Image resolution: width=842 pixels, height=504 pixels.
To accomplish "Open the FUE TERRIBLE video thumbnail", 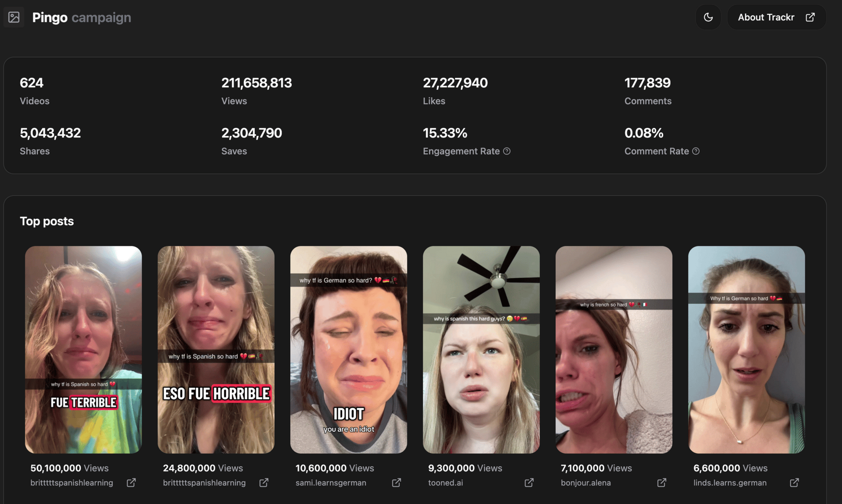I will (83, 349).
